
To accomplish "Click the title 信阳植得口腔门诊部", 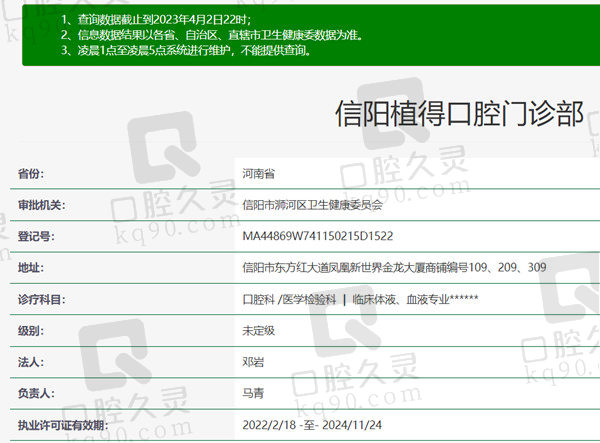I will pyautogui.click(x=459, y=114).
